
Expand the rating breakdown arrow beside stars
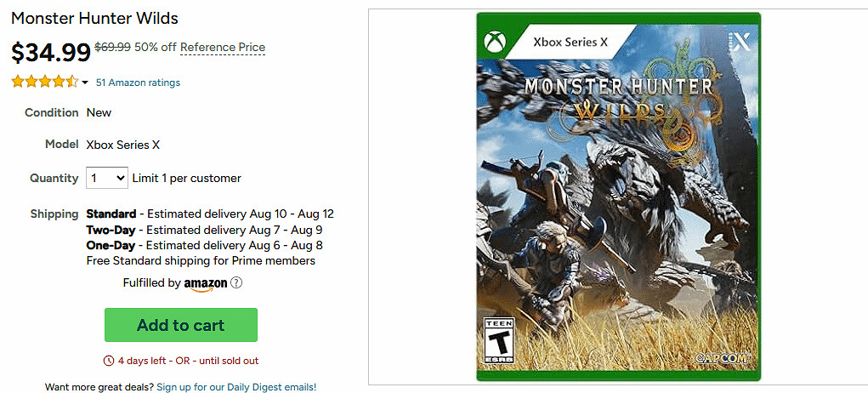(85, 83)
